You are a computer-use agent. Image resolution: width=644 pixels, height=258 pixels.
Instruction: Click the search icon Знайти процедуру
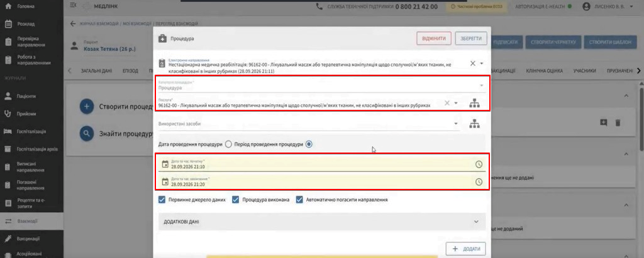(x=87, y=133)
